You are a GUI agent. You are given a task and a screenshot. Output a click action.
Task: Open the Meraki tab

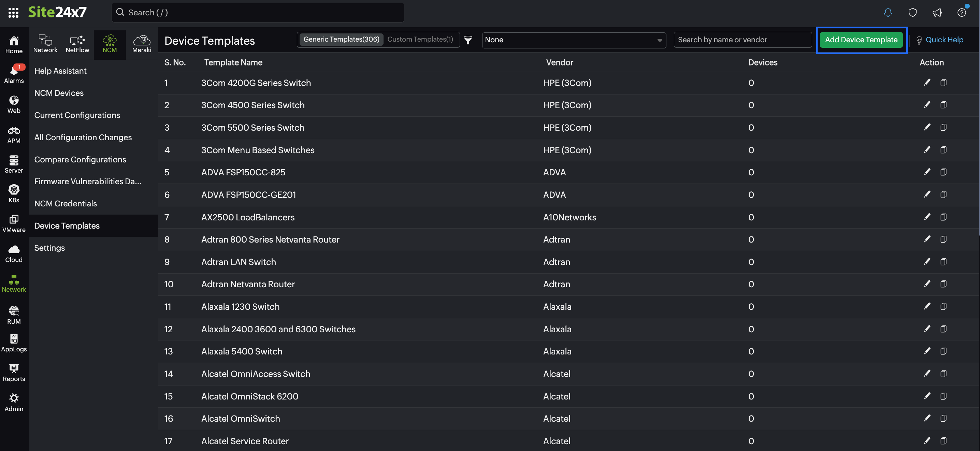(x=142, y=44)
